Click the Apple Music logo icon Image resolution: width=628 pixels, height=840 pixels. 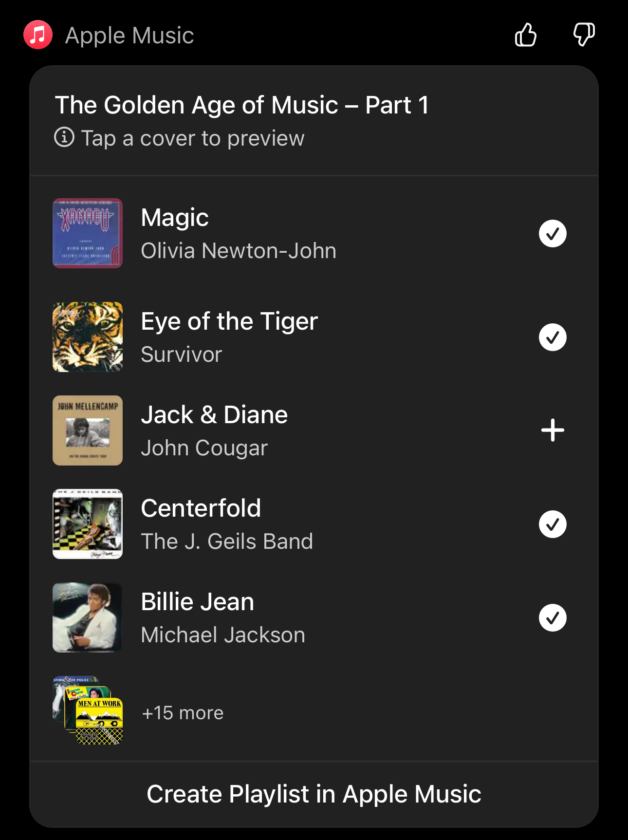(38, 35)
